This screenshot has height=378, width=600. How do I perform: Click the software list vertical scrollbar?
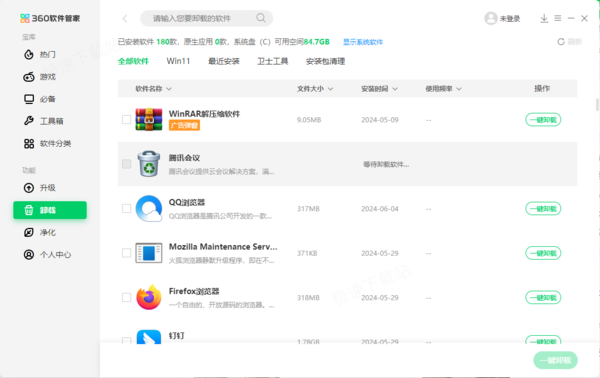coord(597,104)
